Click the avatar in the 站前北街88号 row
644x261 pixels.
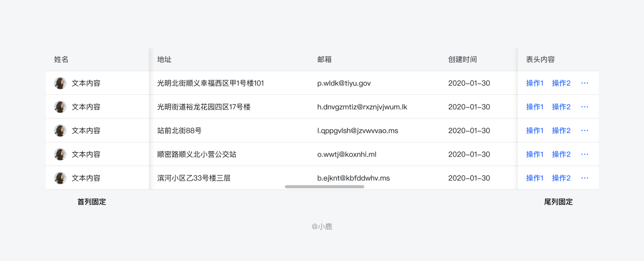(61, 130)
